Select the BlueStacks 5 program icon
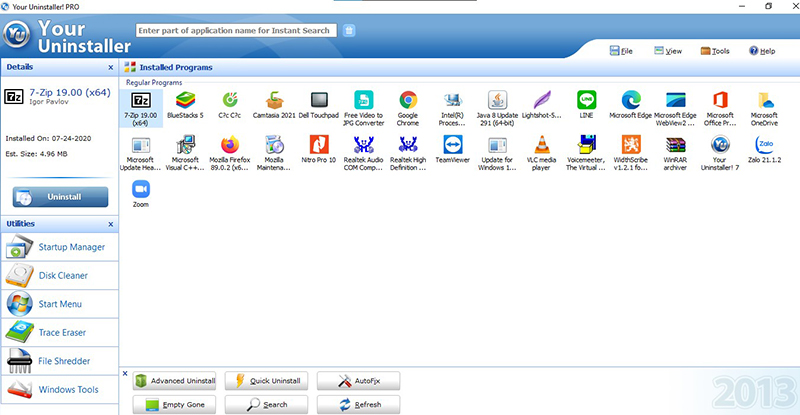Viewport: 800px width, 415px height. coord(184,100)
